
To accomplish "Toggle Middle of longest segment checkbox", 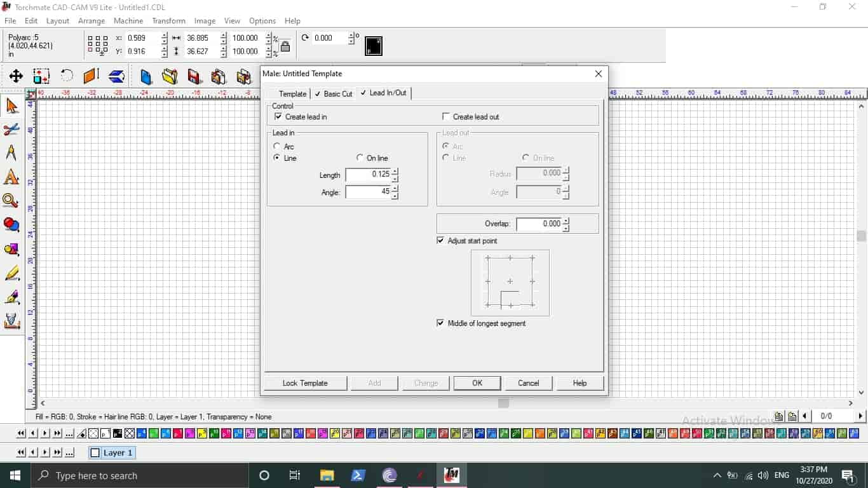I will 440,323.
